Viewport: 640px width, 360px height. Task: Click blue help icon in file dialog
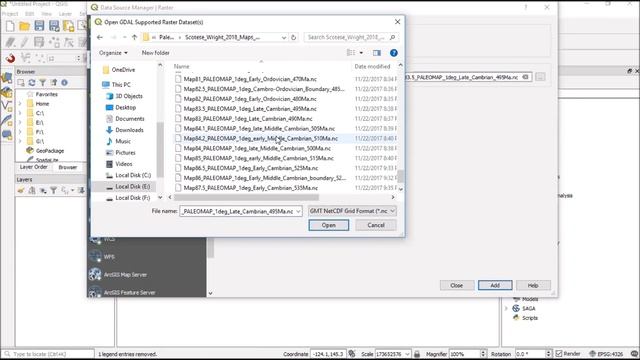tap(393, 53)
